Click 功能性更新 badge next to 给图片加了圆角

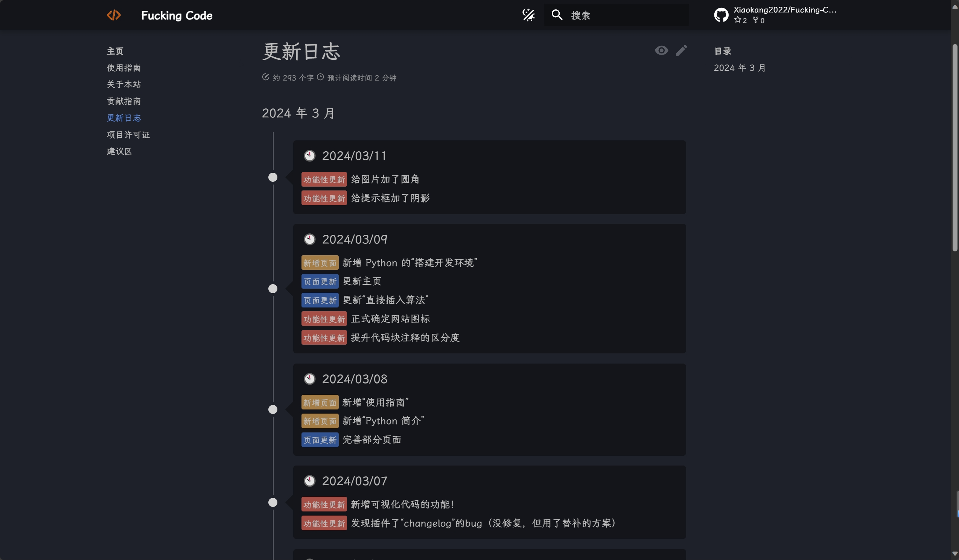point(324,179)
